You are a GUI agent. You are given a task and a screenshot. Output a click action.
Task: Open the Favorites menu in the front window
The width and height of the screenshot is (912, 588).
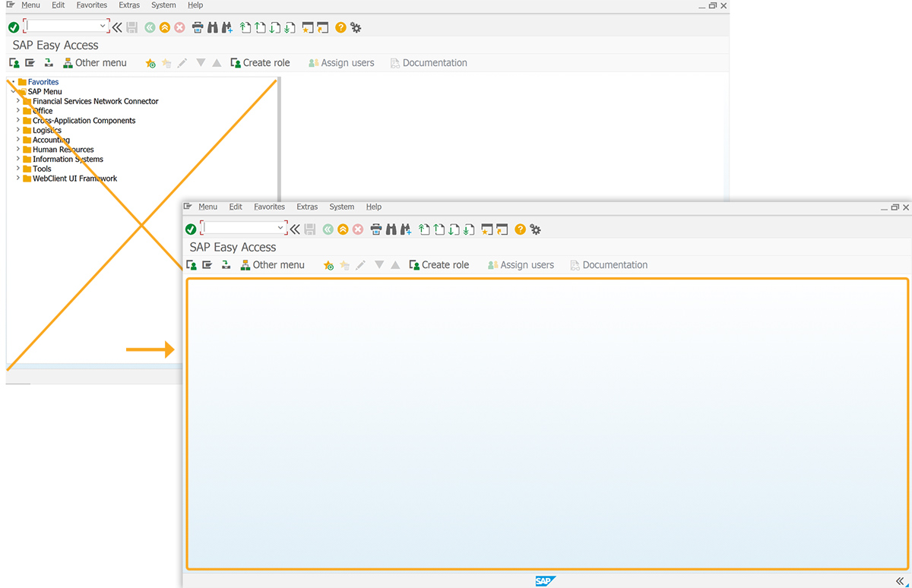point(270,207)
